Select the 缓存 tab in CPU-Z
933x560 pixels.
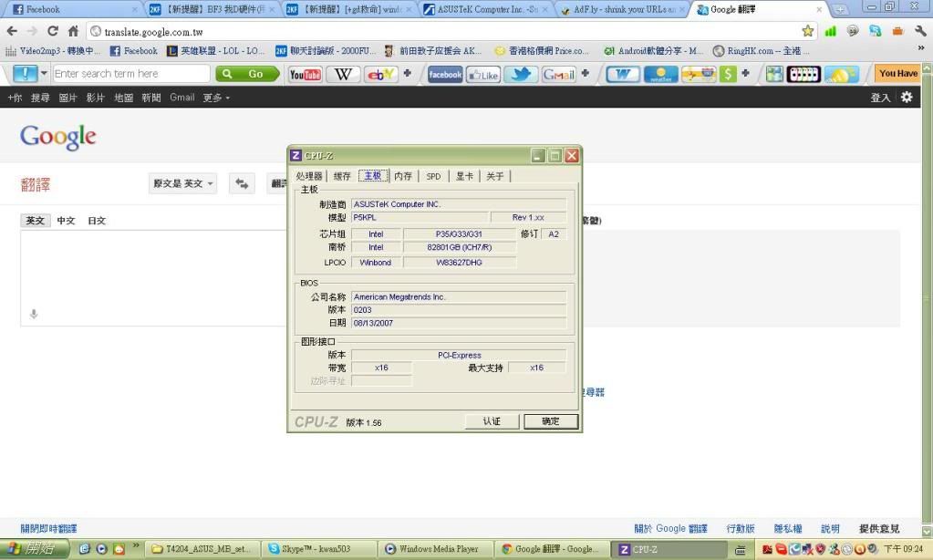click(x=342, y=176)
